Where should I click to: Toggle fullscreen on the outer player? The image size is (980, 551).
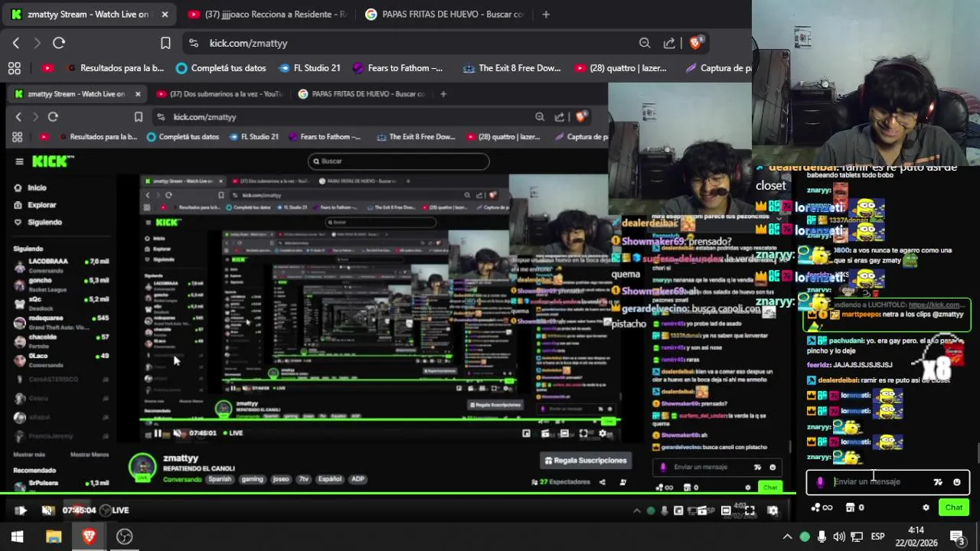click(750, 510)
